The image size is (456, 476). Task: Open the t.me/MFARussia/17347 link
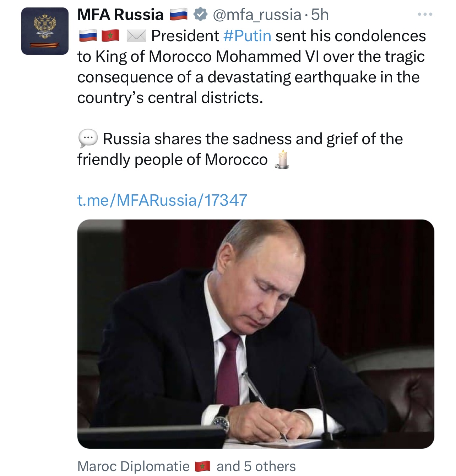coord(162,200)
